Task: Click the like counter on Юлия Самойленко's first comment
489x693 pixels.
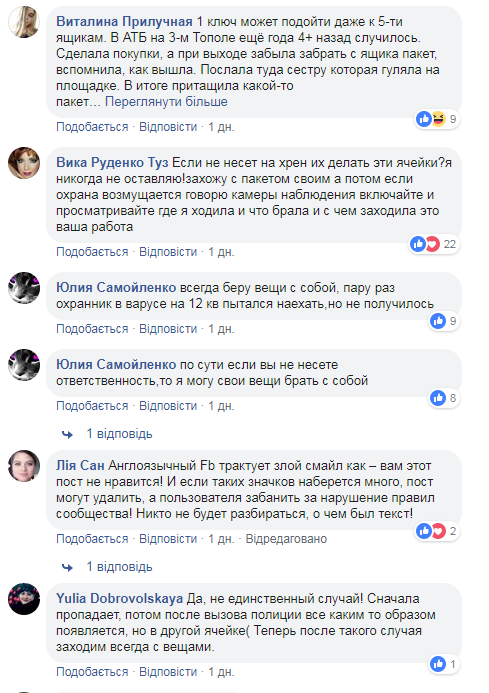Action: (x=444, y=321)
